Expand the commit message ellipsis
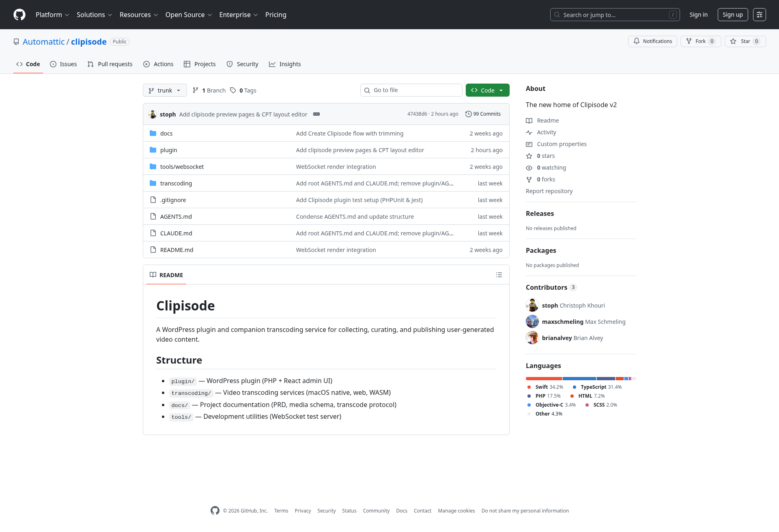Screen dimensions: 779x532 (x=316, y=114)
